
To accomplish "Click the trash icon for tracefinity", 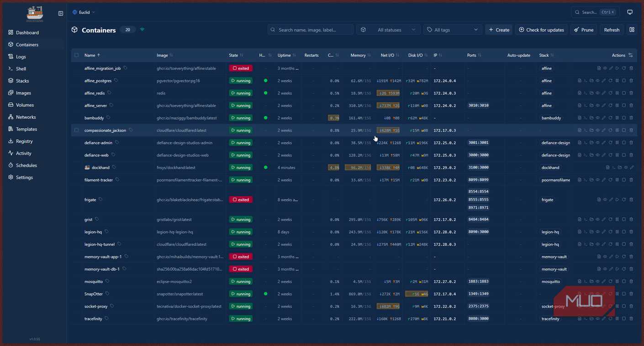I will (631, 319).
